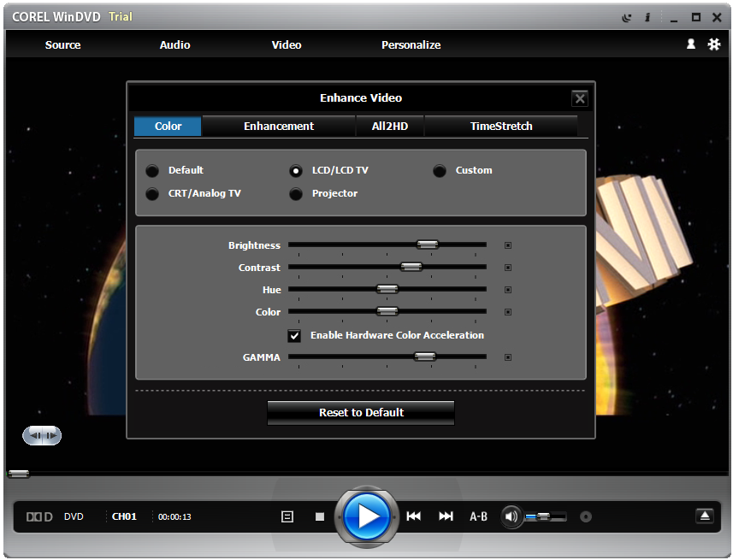Toggle Enable Hardware Color Acceleration checkbox
Viewport: 733px width, 560px height.
294,336
